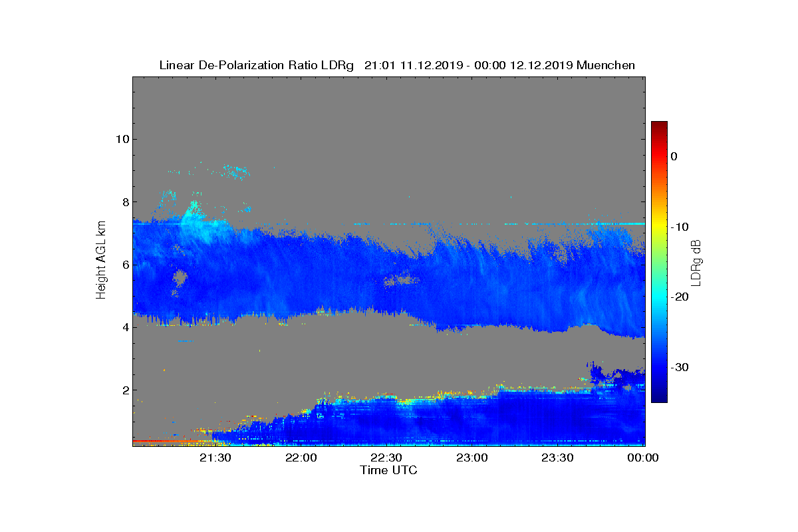Click the colorbar value '-20'
798x532 pixels.
[x=680, y=297]
